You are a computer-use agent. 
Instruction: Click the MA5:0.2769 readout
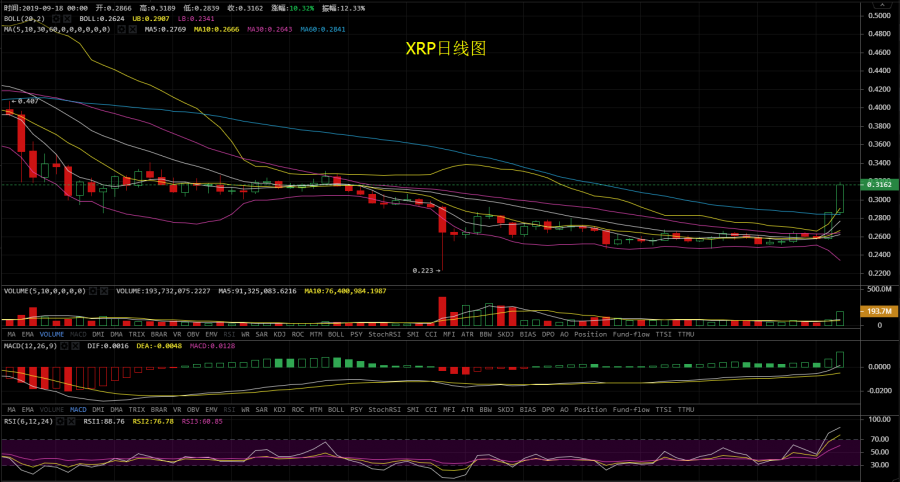167,29
